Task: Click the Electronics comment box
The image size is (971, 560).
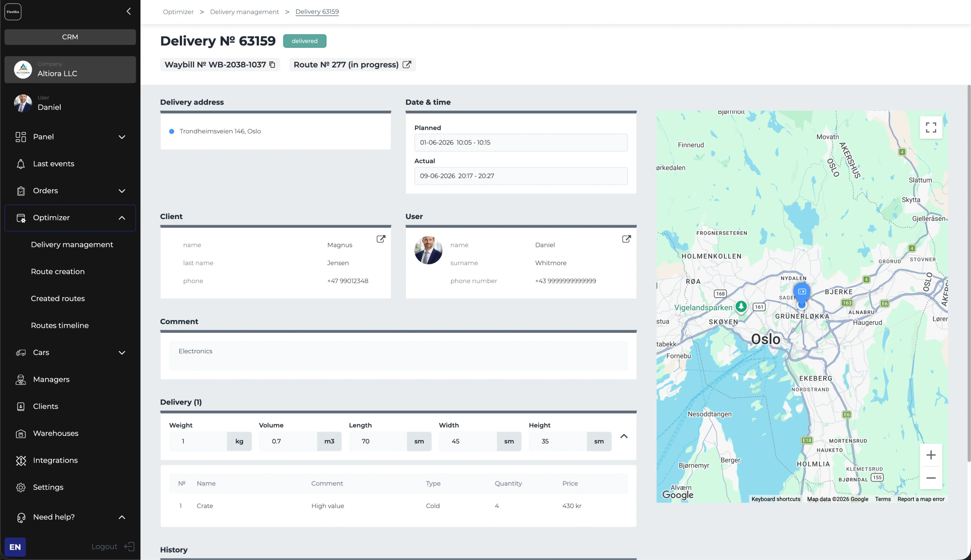Action: tap(398, 356)
